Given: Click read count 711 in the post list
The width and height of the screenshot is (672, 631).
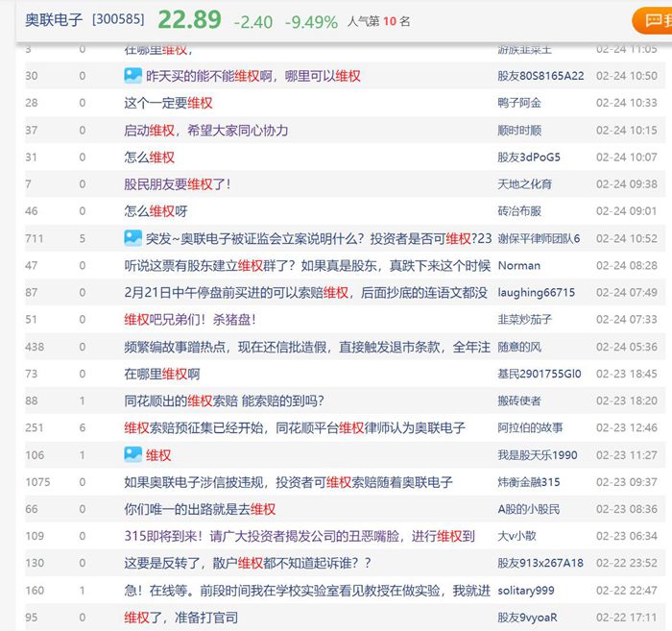Looking at the screenshot, I should pyautogui.click(x=35, y=238).
